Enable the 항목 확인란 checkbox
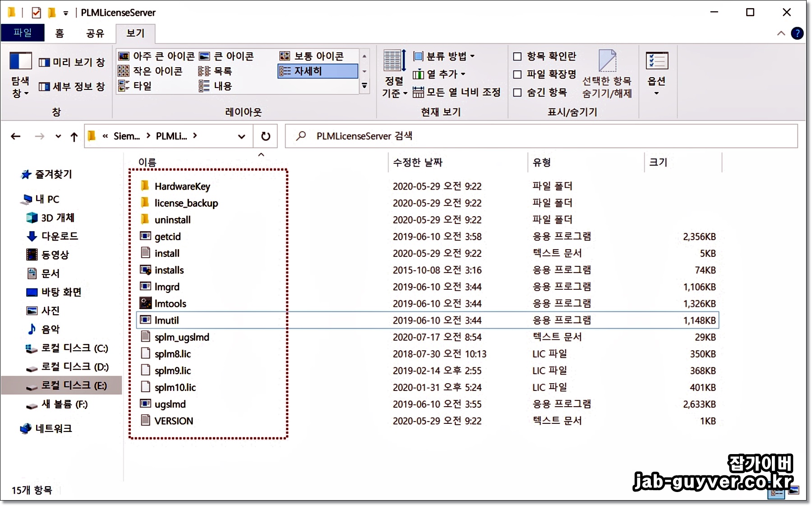This screenshot has height=506, width=812. pos(517,56)
